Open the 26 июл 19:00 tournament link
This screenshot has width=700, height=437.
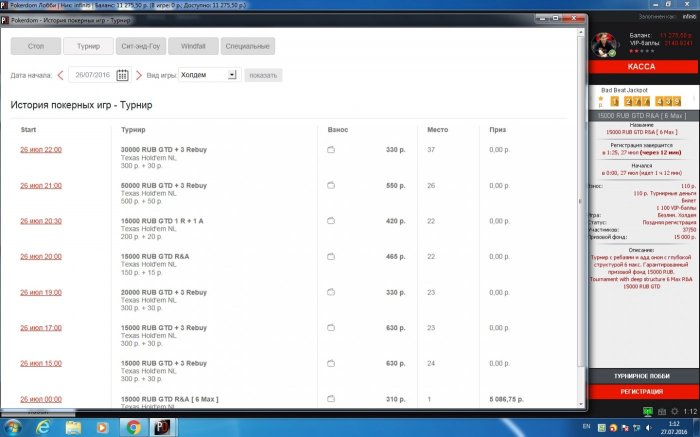(41, 292)
